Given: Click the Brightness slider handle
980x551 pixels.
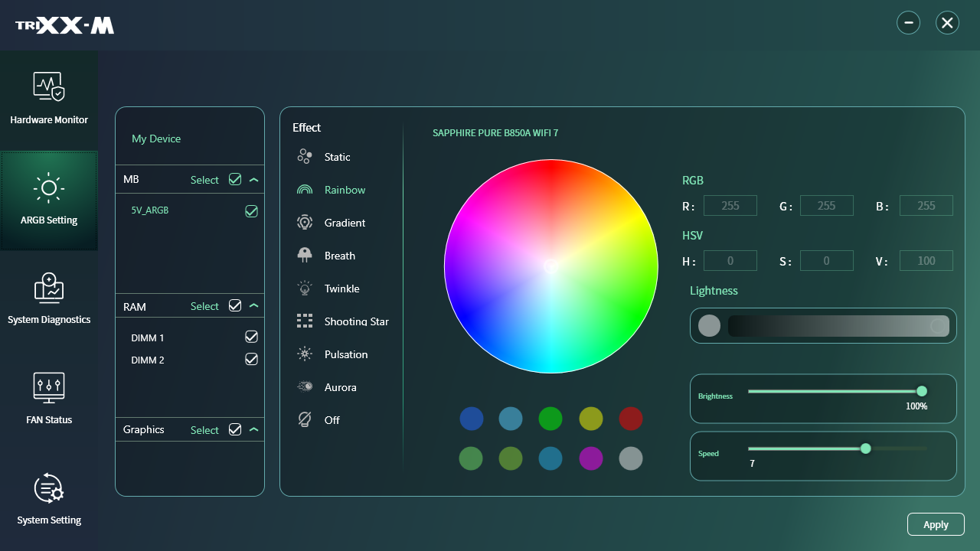Looking at the screenshot, I should click(x=922, y=391).
